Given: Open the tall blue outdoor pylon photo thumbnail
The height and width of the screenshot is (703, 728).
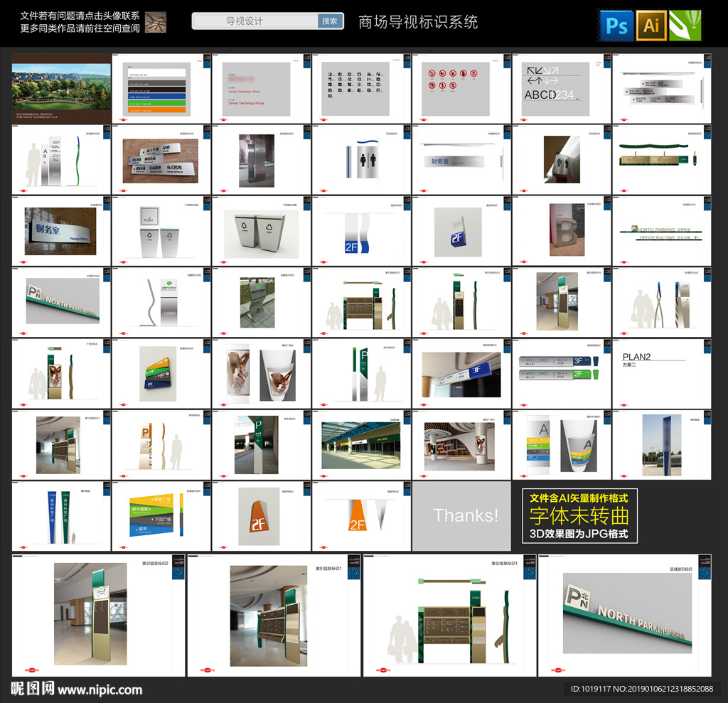Looking at the screenshot, I should 662,445.
